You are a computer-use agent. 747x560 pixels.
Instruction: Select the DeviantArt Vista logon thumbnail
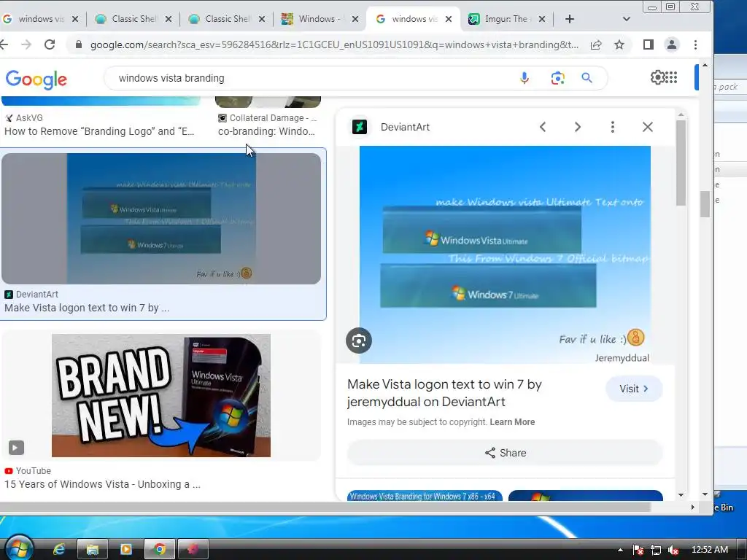(161, 218)
